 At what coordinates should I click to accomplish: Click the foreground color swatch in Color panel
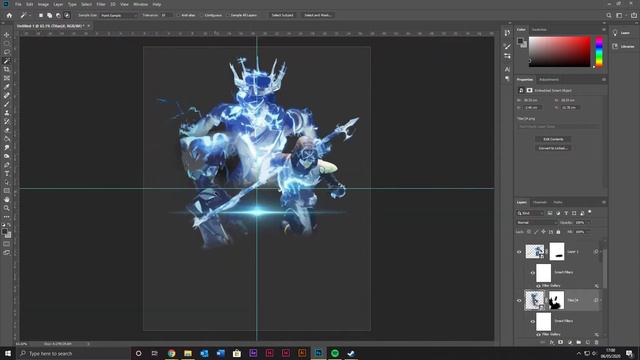[x=520, y=40]
